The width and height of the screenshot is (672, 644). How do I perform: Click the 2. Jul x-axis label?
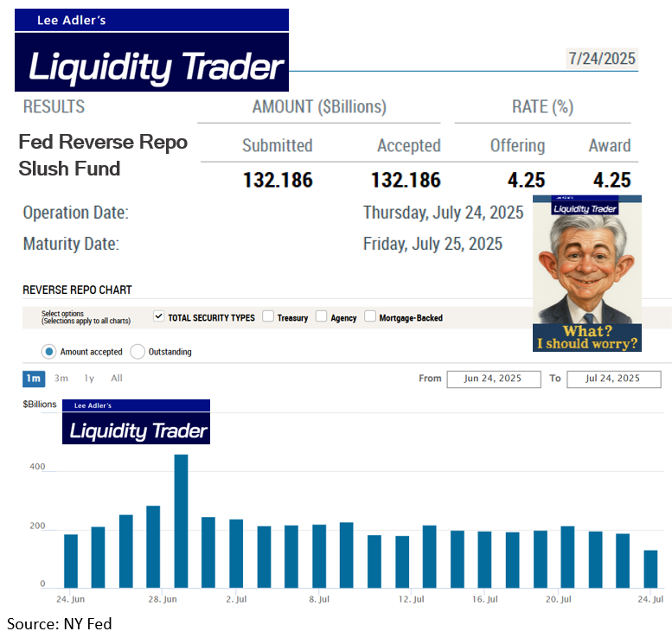coord(236,599)
